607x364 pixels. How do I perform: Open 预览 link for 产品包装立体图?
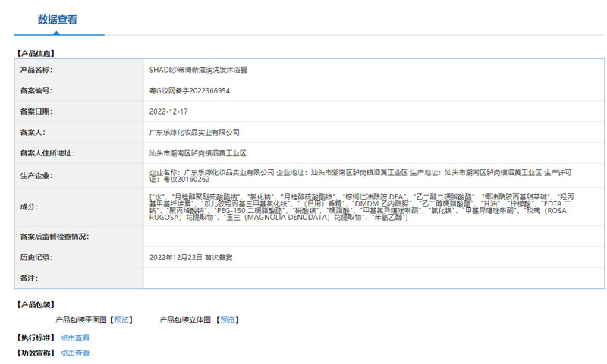pos(228,320)
